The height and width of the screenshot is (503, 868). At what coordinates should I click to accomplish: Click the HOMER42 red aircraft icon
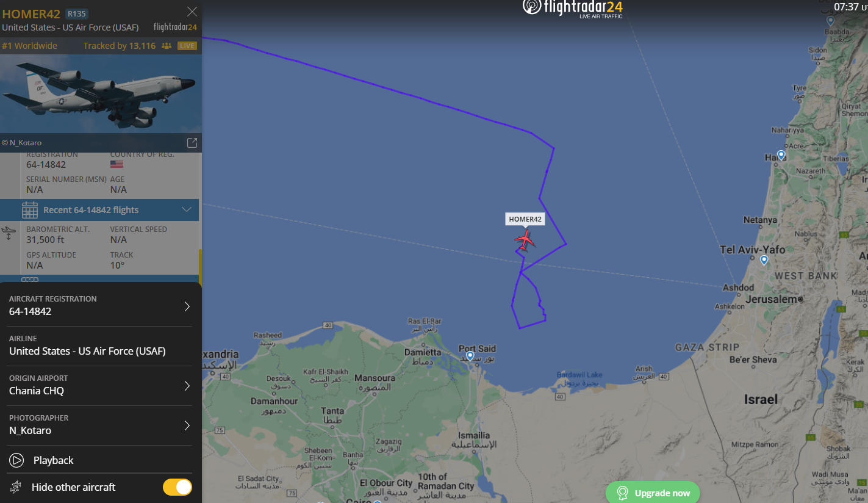click(525, 240)
